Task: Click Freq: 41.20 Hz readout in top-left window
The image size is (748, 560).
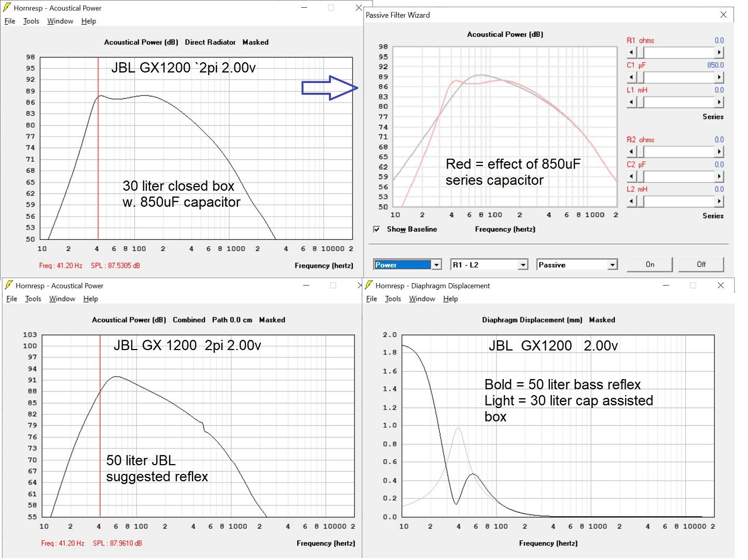Action: pos(61,265)
